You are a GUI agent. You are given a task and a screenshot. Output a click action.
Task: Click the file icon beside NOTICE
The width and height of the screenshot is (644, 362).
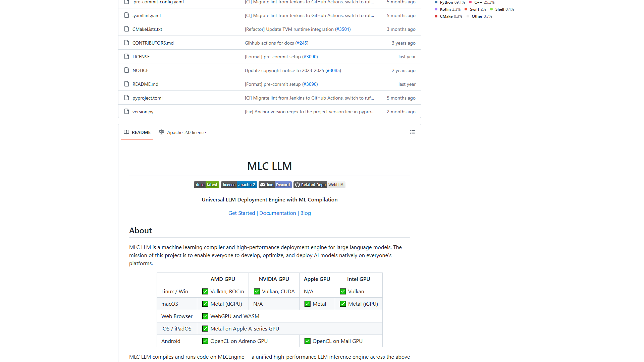pyautogui.click(x=126, y=70)
